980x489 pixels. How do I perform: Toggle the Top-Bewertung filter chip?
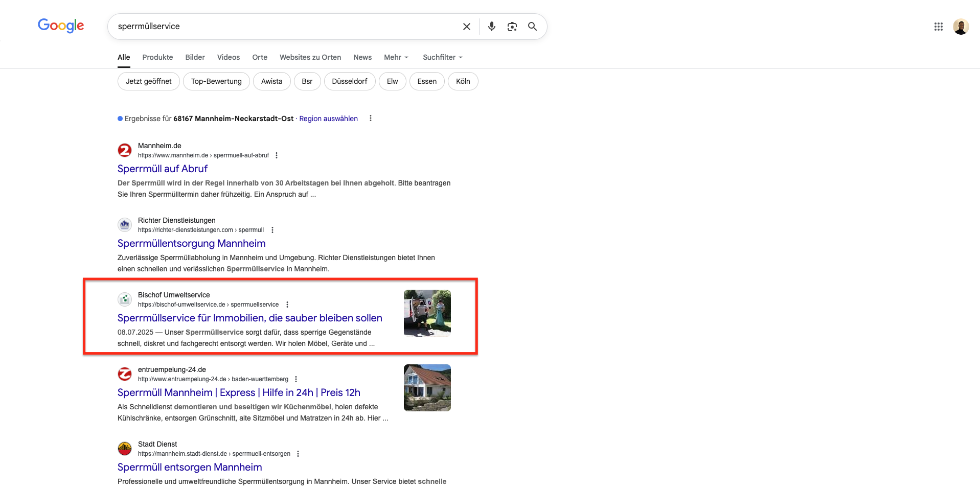pos(216,81)
